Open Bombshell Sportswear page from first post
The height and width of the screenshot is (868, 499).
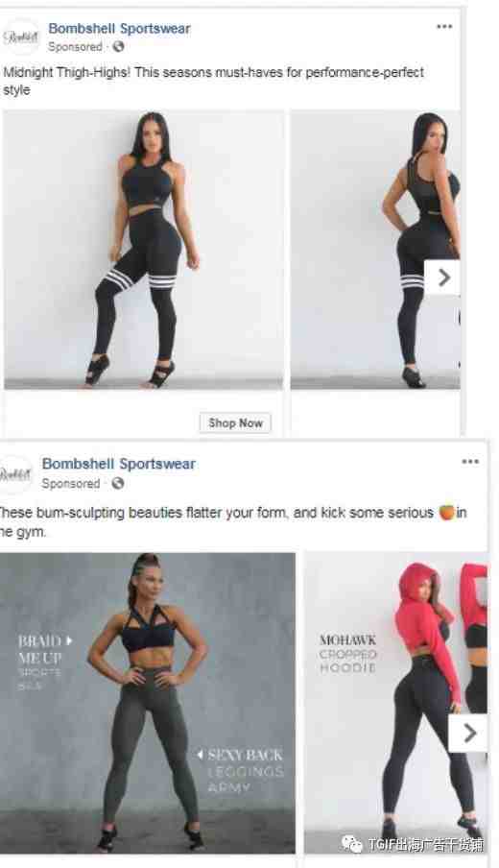click(120, 28)
